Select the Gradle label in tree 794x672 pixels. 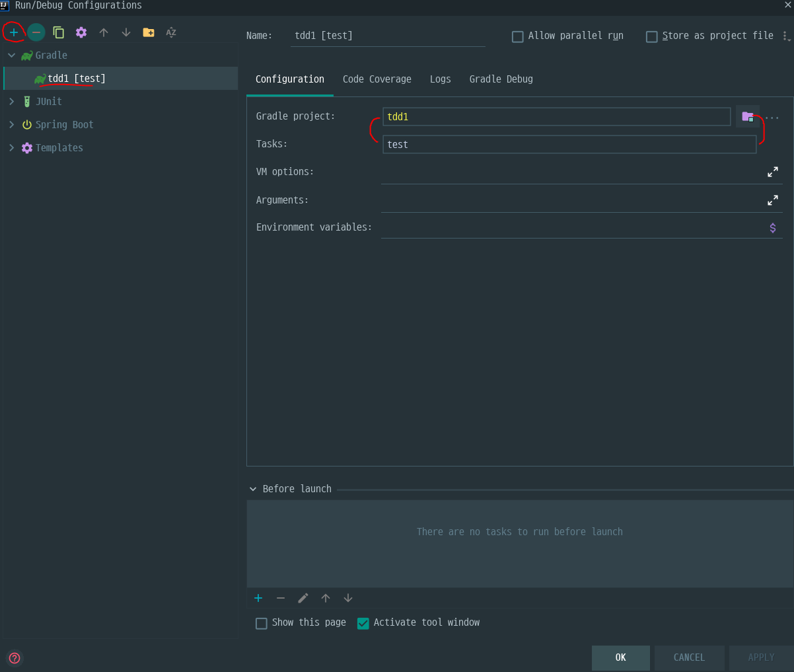[x=52, y=56]
